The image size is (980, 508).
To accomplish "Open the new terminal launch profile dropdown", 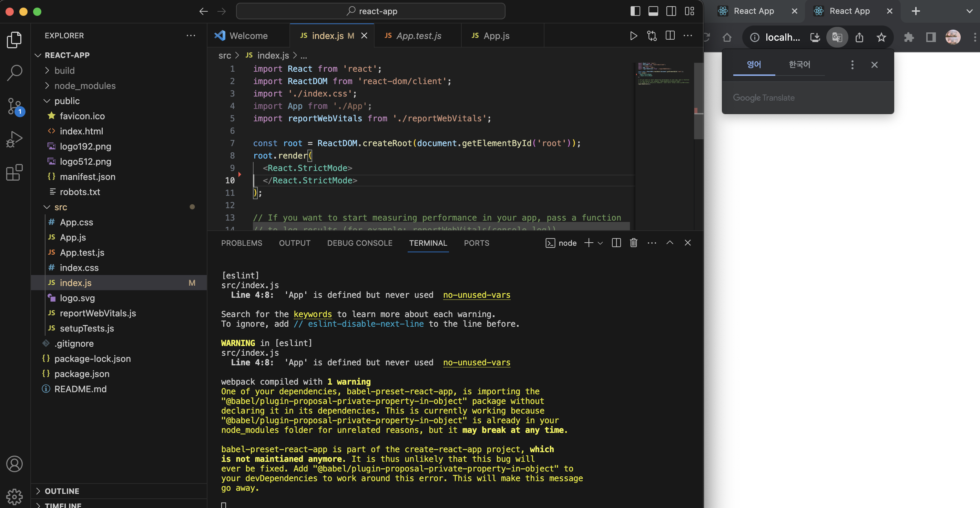I will pyautogui.click(x=600, y=243).
